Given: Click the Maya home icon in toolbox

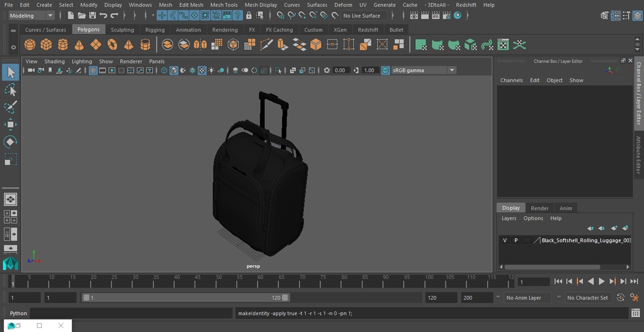Looking at the screenshot, I should pos(10,263).
